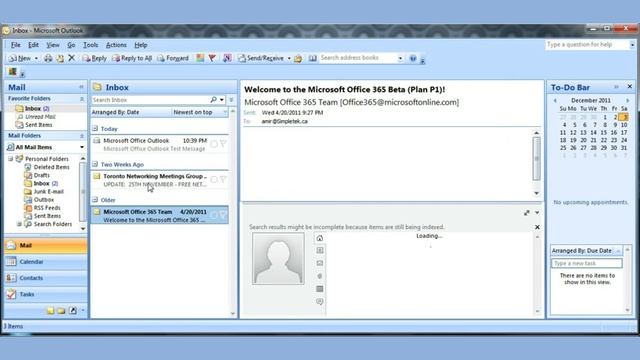Viewport: 640px width, 360px height.
Task: Flag the Toronto Networking Meetings Group message
Action: 223,179
